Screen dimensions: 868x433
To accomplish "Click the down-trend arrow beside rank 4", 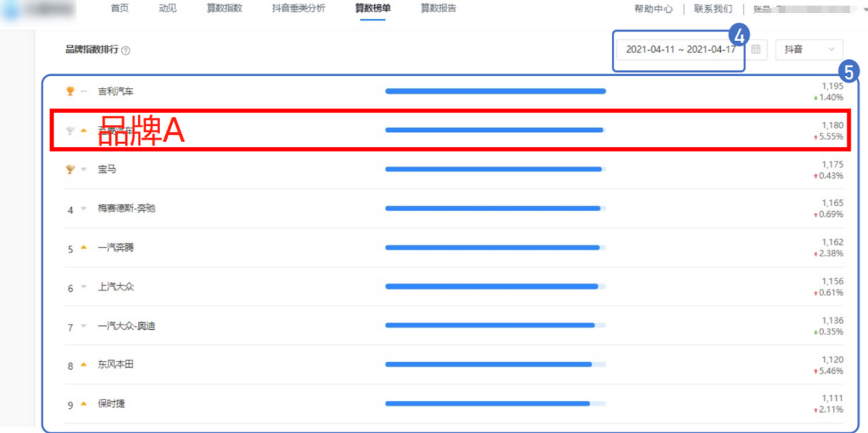I will [83, 209].
